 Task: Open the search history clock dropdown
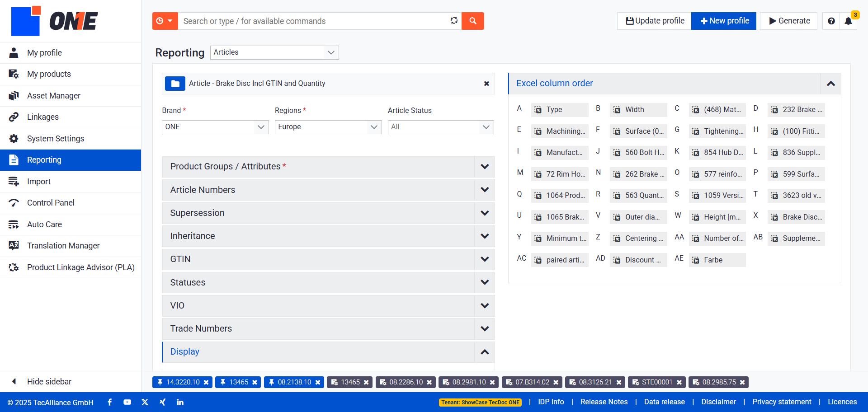165,21
